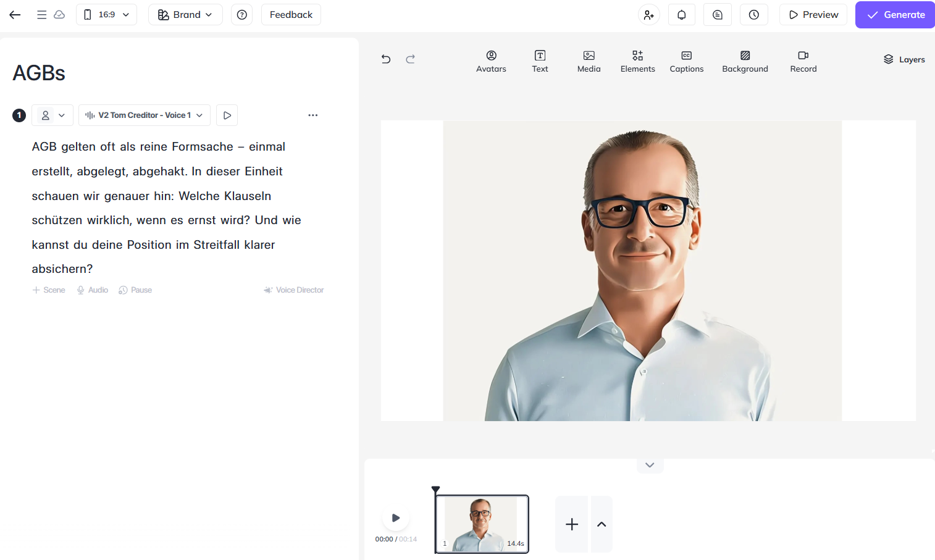Open the 16:9 aspect ratio dropdown
This screenshot has width=935, height=560.
[106, 15]
